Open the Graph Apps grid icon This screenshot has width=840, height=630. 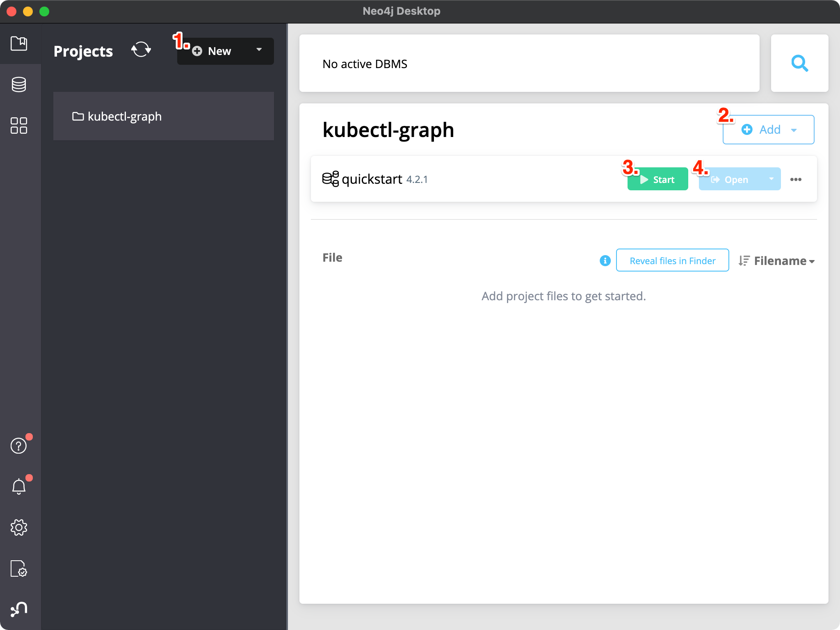pyautogui.click(x=19, y=126)
